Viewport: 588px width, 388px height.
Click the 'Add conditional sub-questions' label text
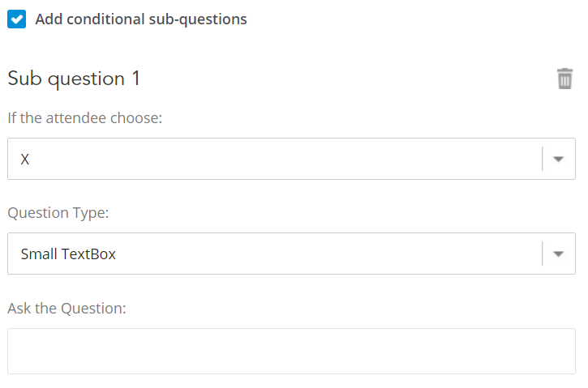tap(141, 19)
